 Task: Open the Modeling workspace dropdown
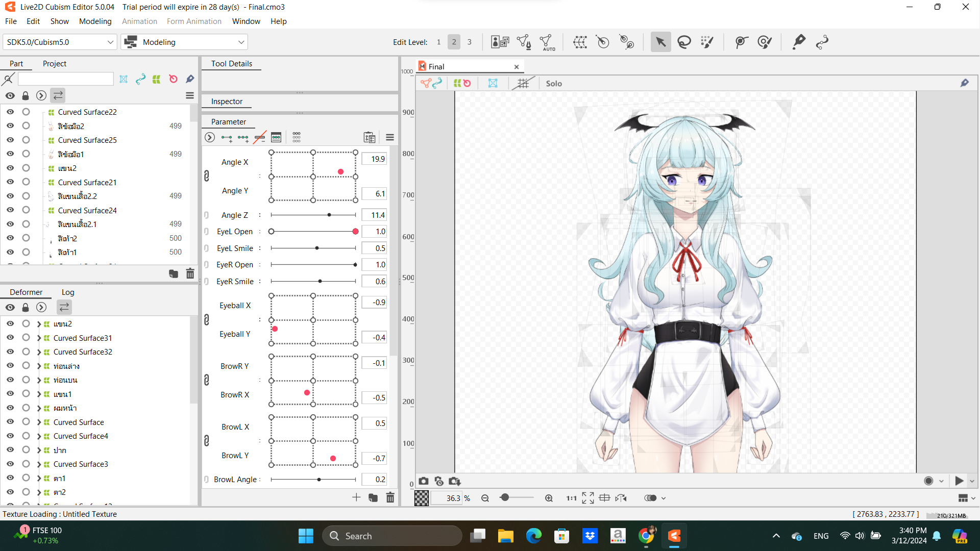tap(184, 42)
